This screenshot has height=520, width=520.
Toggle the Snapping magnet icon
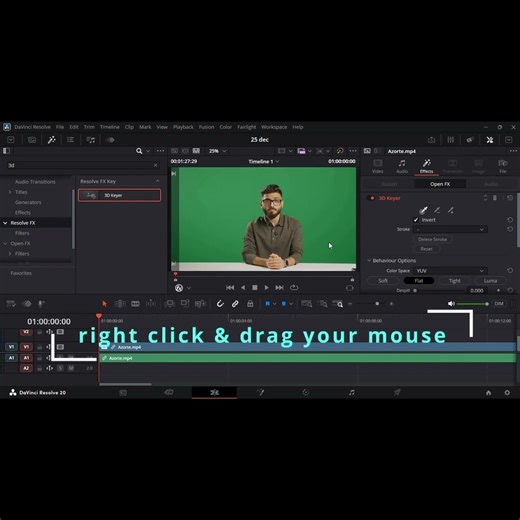pyautogui.click(x=220, y=304)
